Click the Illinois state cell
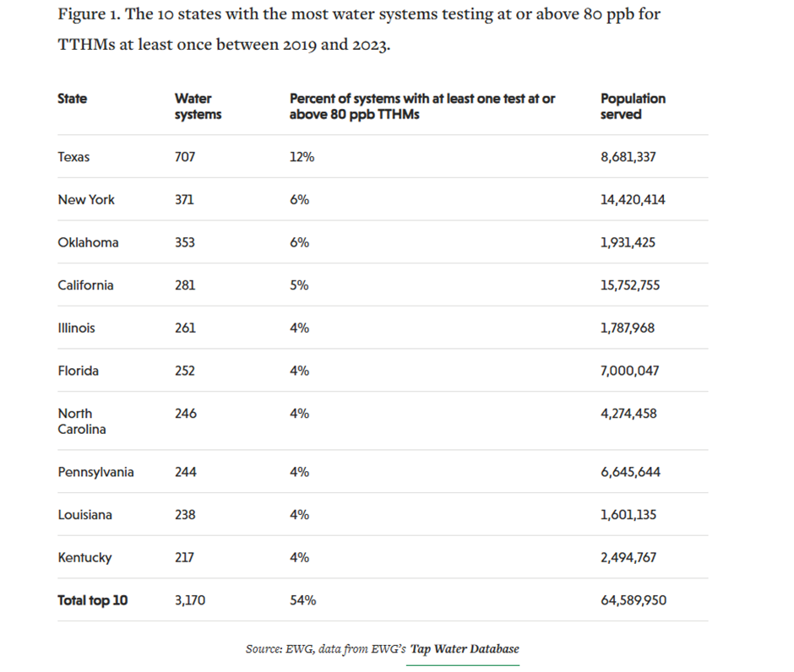 click(76, 328)
